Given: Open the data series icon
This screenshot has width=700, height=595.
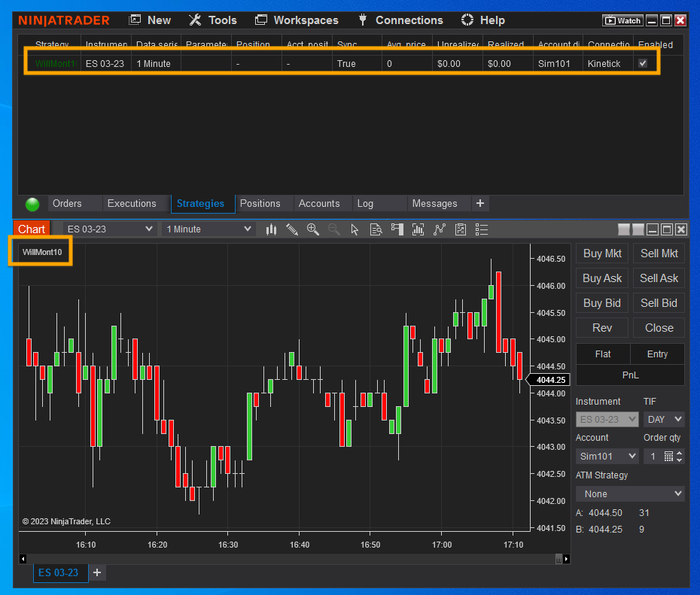Looking at the screenshot, I should click(x=418, y=229).
